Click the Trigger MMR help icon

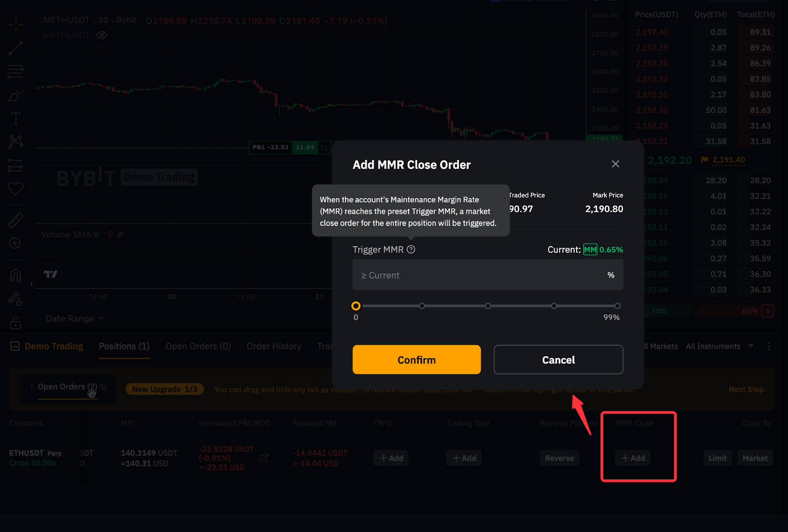click(411, 250)
